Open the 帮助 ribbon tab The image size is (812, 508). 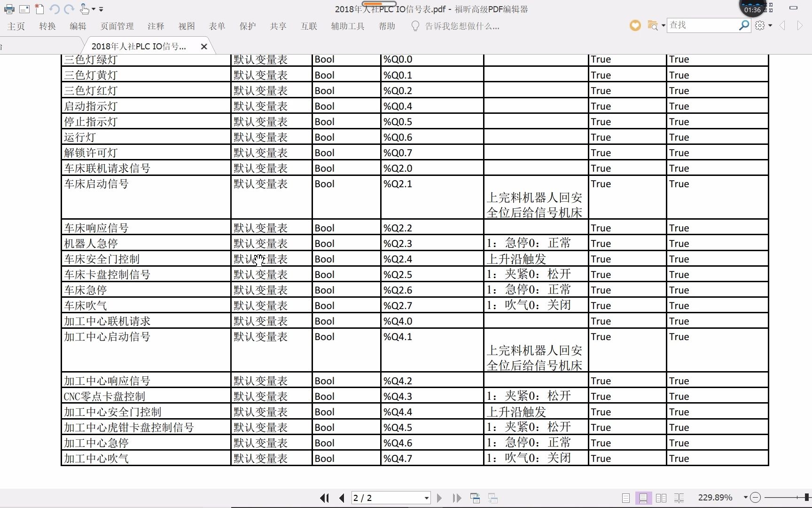tap(387, 26)
